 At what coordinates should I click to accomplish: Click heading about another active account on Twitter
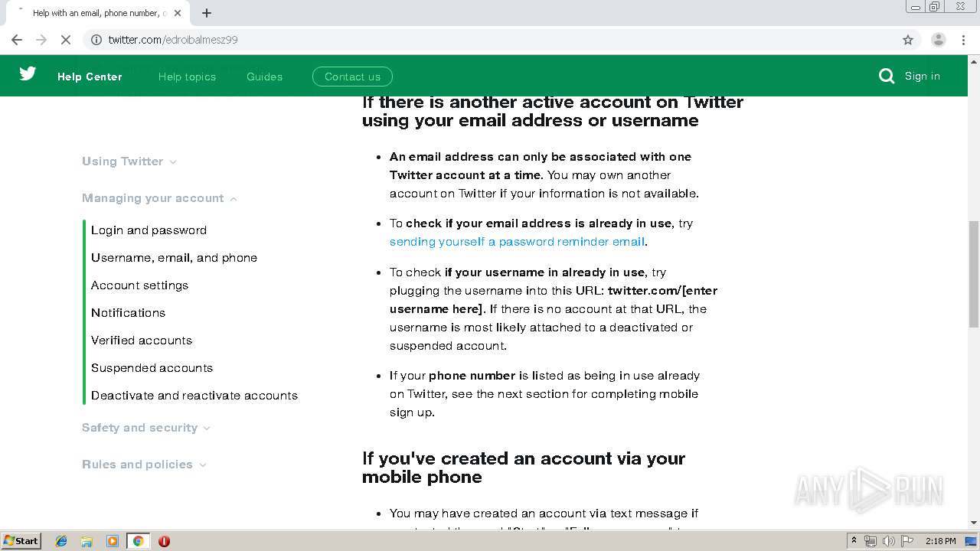click(x=552, y=112)
